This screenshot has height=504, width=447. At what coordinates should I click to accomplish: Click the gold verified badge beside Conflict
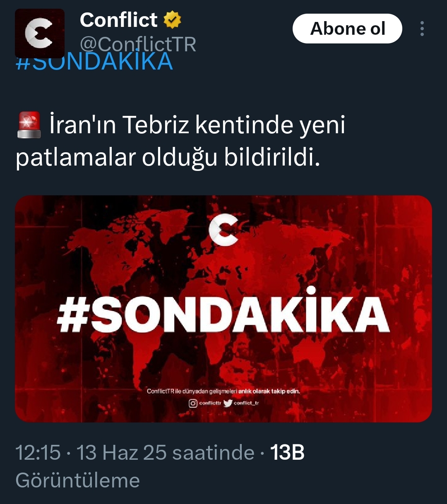[x=173, y=20]
